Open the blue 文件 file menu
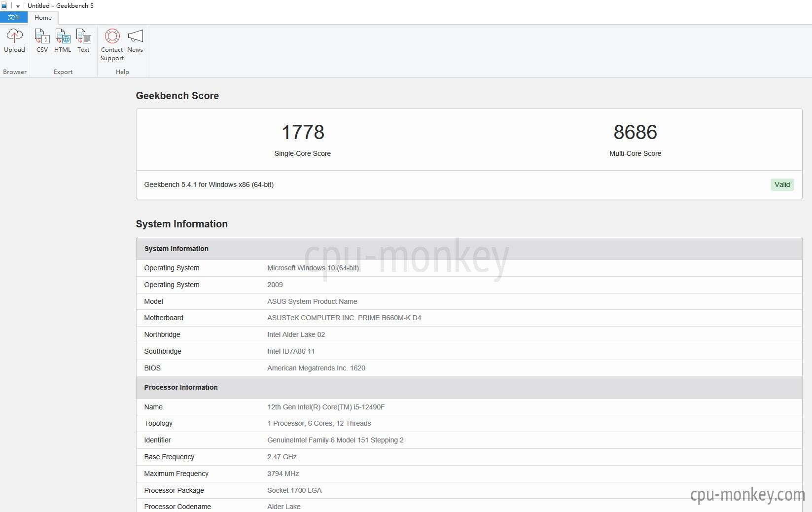The height and width of the screenshot is (512, 812). (x=14, y=17)
